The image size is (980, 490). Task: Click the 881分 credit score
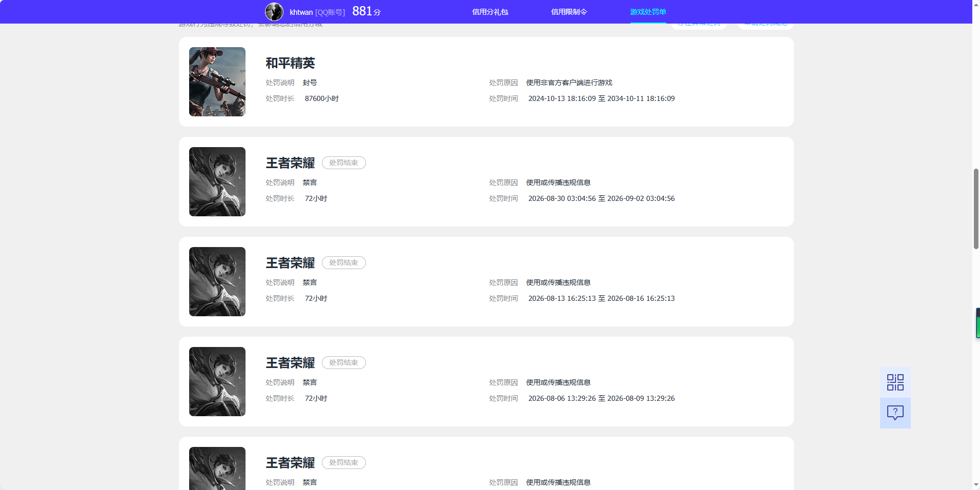[x=366, y=11]
